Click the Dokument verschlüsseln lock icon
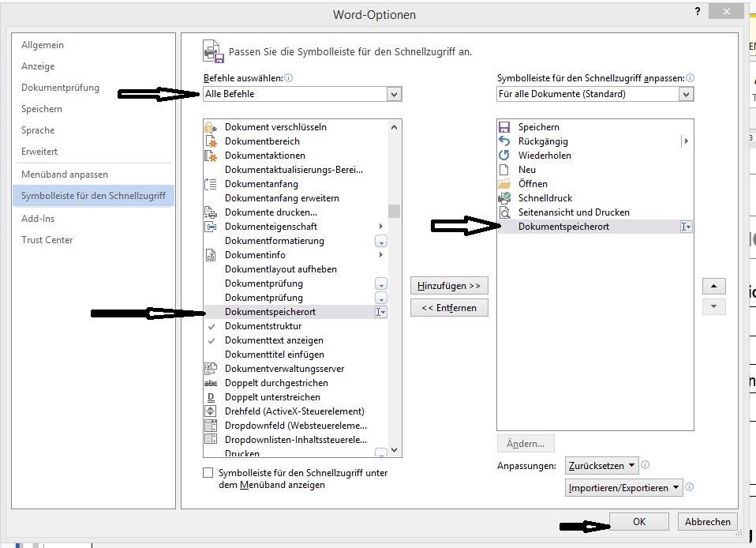The height and width of the screenshot is (548, 756). (210, 127)
